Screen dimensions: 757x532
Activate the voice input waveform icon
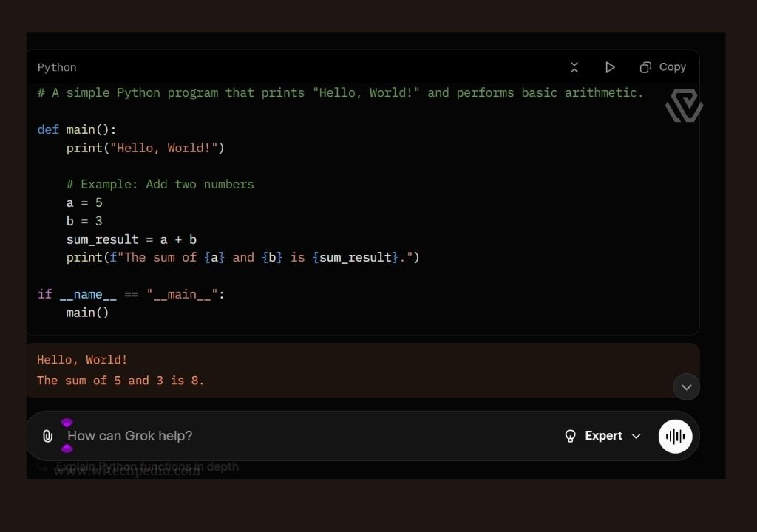pyautogui.click(x=675, y=436)
